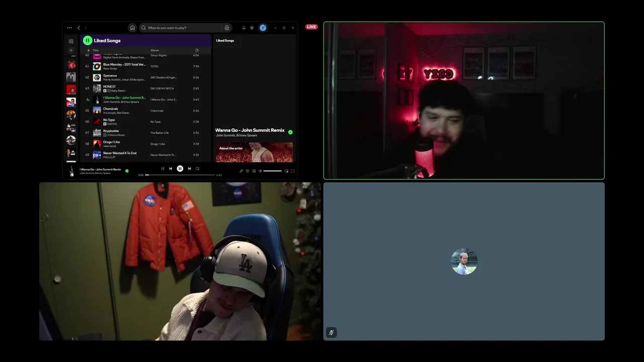Open DIE FOR MY BITCH album link
Viewport: 644px width, 362px height.
coord(162,88)
